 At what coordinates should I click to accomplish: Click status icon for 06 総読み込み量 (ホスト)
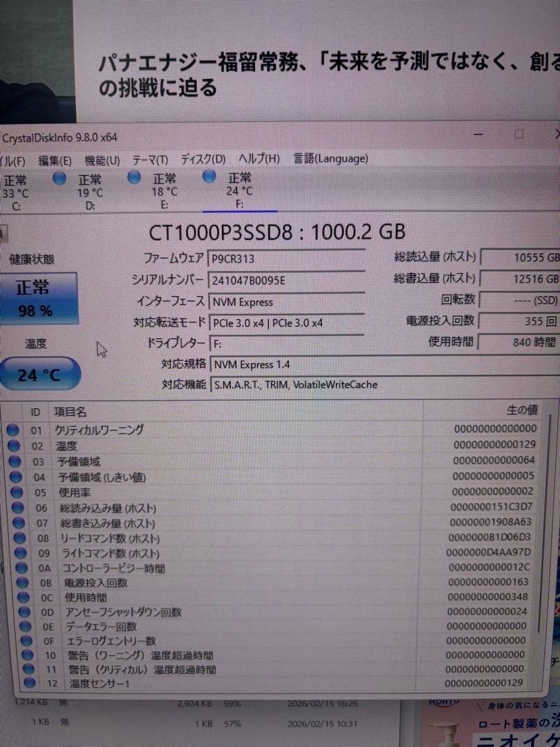tap(17, 508)
